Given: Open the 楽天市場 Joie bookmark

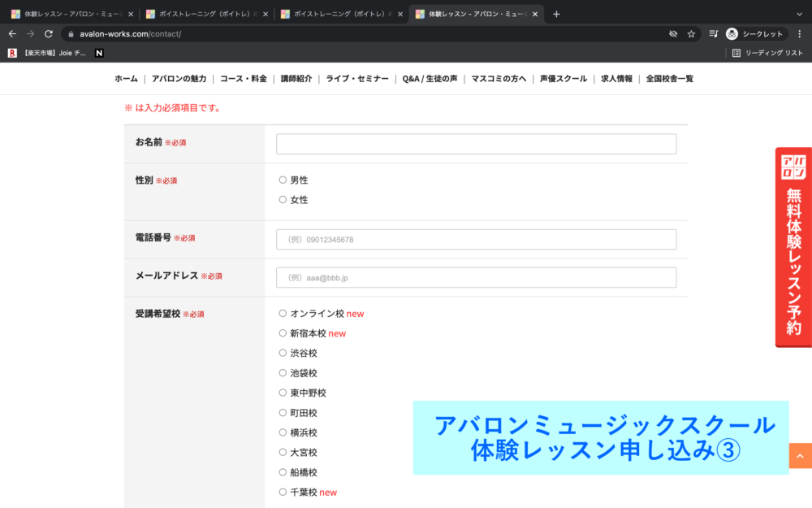Looking at the screenshot, I should 47,53.
